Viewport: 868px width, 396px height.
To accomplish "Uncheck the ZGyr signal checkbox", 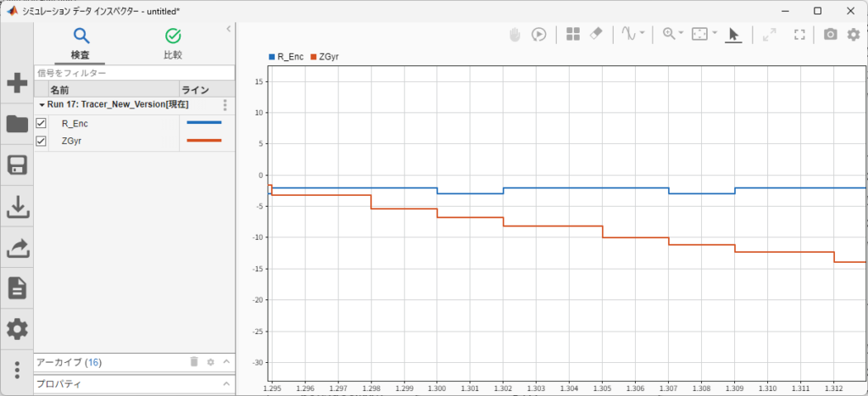I will click(41, 142).
